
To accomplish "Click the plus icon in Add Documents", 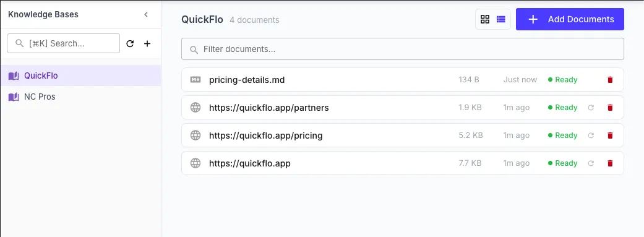I will (533, 19).
